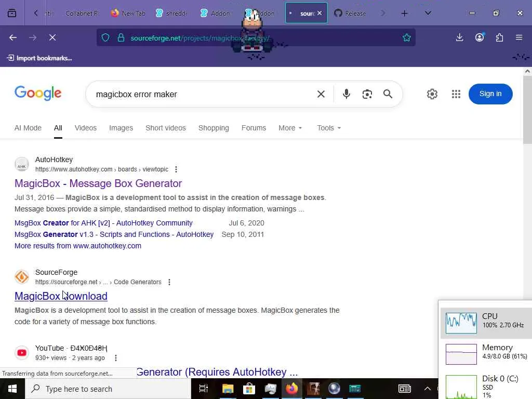Click the Google search text box
532x399 pixels.
click(200, 95)
